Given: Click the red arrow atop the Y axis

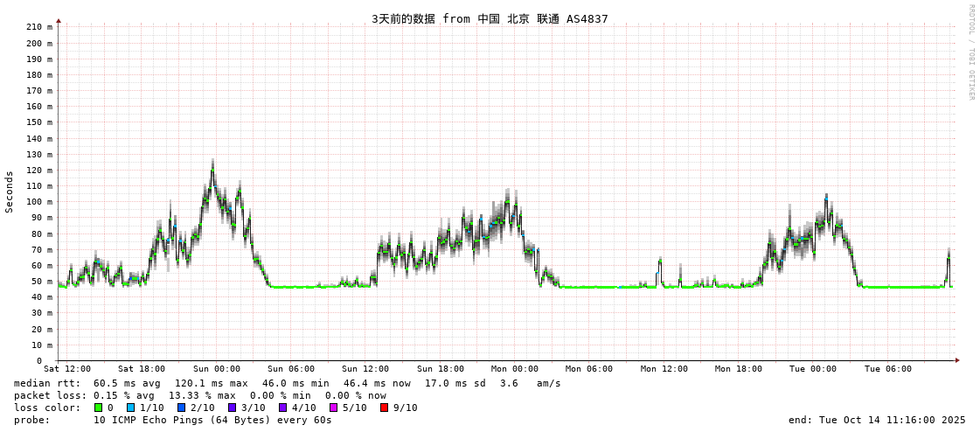Looking at the screenshot, I should pos(59,20).
